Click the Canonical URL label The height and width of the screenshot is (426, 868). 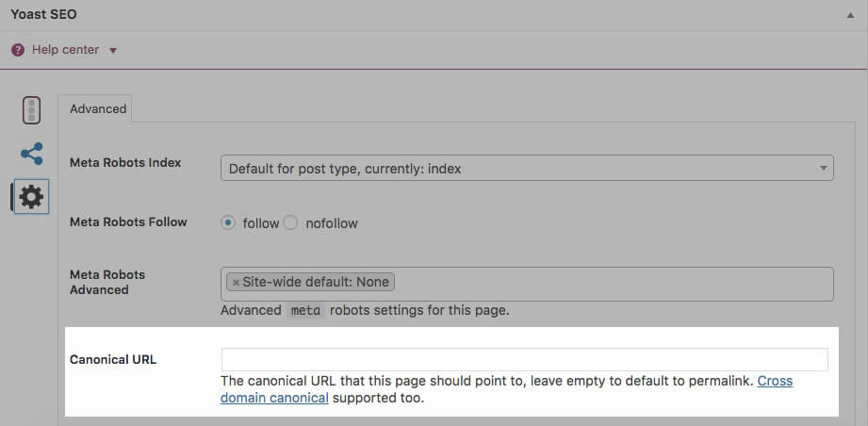pos(113,359)
